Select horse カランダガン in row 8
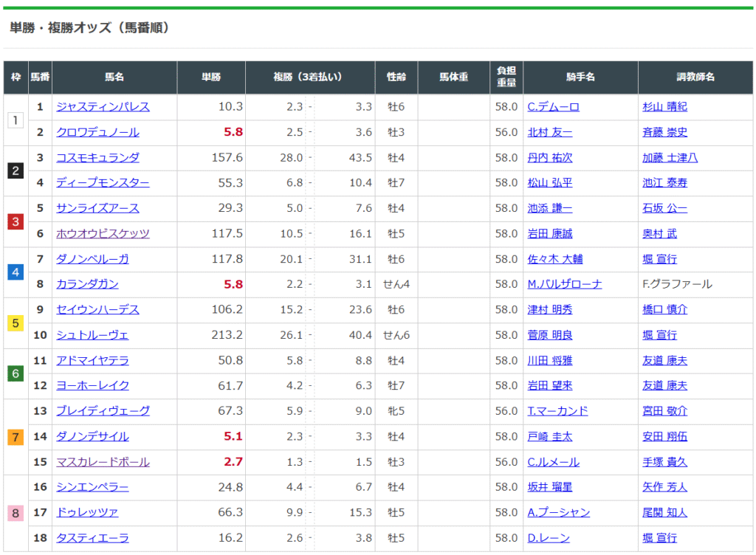Viewport: 756px width, 555px height. click(87, 284)
